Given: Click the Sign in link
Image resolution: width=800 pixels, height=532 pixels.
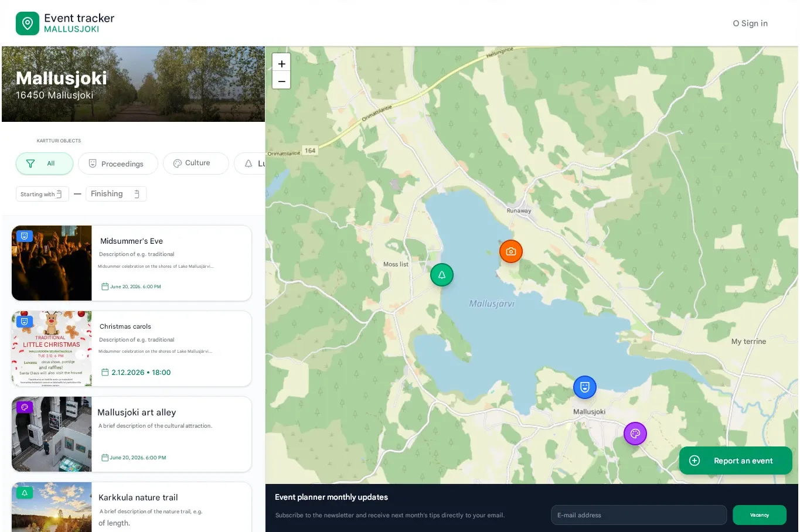Looking at the screenshot, I should tap(750, 23).
